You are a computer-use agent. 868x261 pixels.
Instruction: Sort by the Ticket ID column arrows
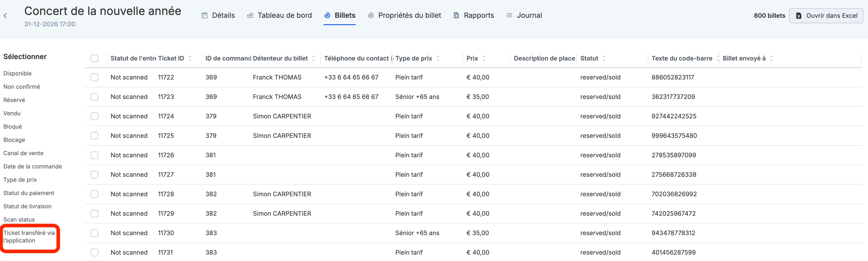point(190,58)
